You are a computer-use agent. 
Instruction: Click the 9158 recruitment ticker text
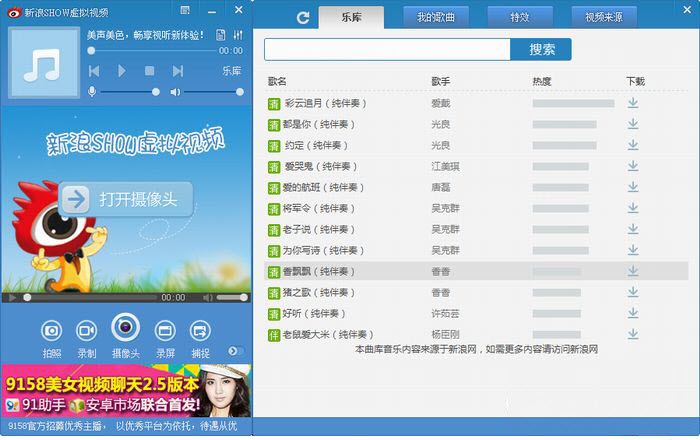[x=122, y=426]
